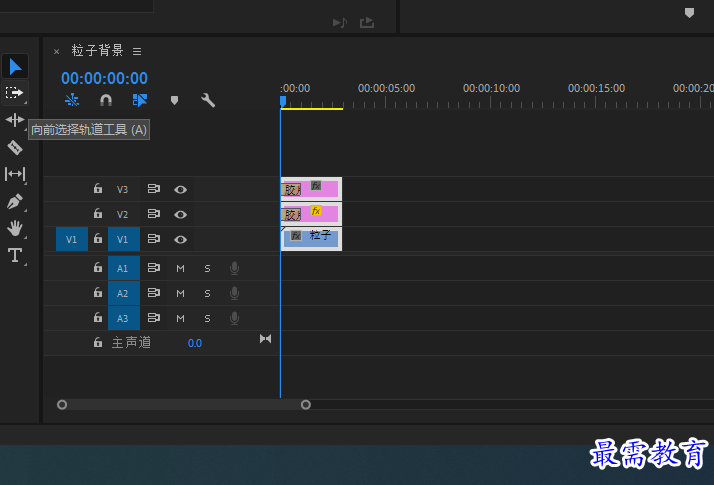
Task: Toggle sync lock on track V3
Action: pyautogui.click(x=154, y=189)
